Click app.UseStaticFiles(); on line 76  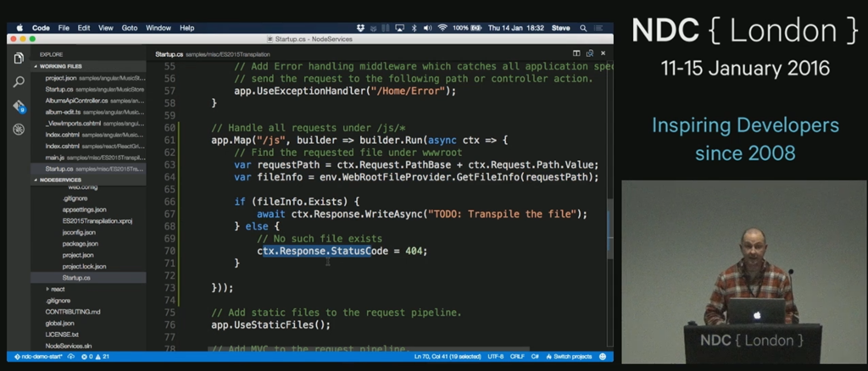coord(270,324)
